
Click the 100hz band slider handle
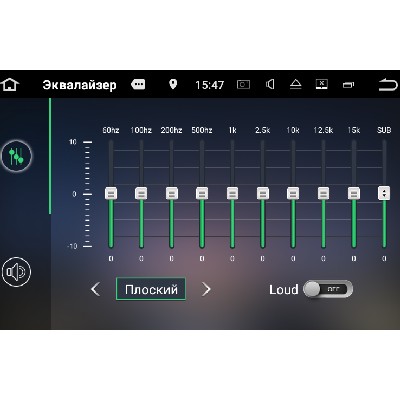click(x=141, y=193)
